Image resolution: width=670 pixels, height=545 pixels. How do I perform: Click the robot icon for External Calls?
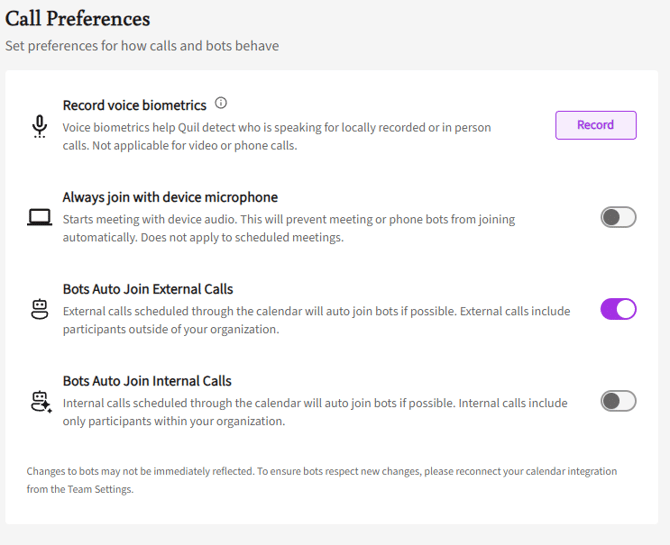pos(39,309)
